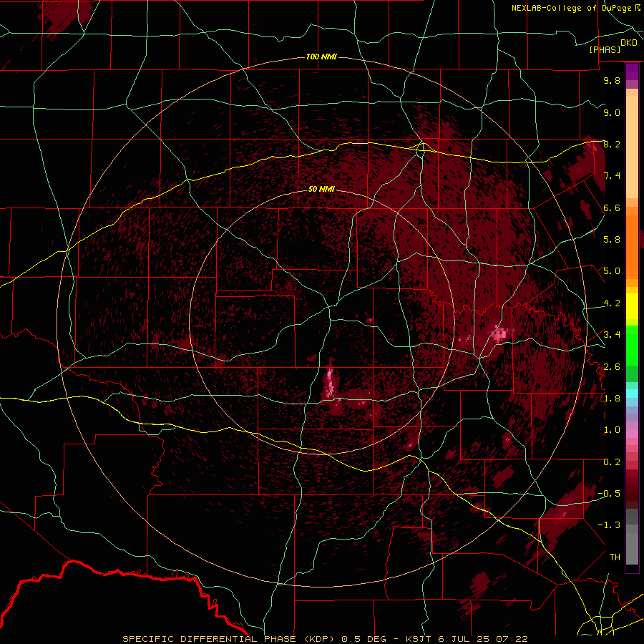Viewport: 644px width, 644px height.
Task: Pick the gray color bar segment near TH
Action: pos(632,550)
